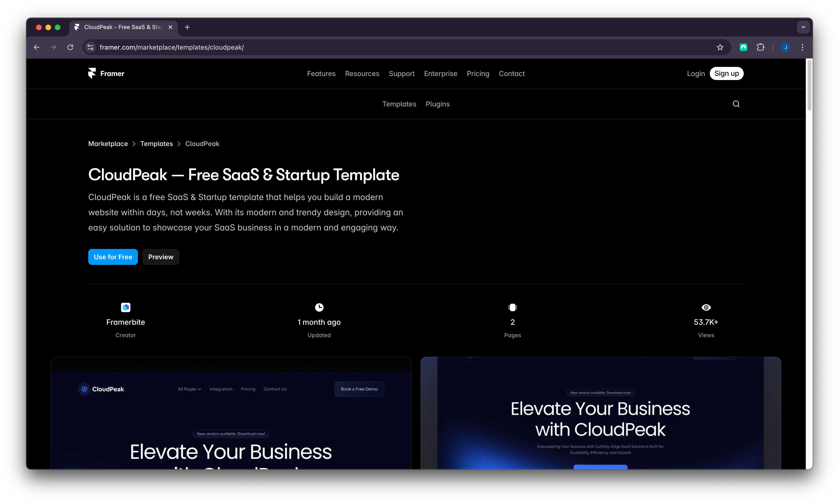Expand the tab search dropdown arrow
Image resolution: width=839 pixels, height=504 pixels.
click(x=803, y=27)
